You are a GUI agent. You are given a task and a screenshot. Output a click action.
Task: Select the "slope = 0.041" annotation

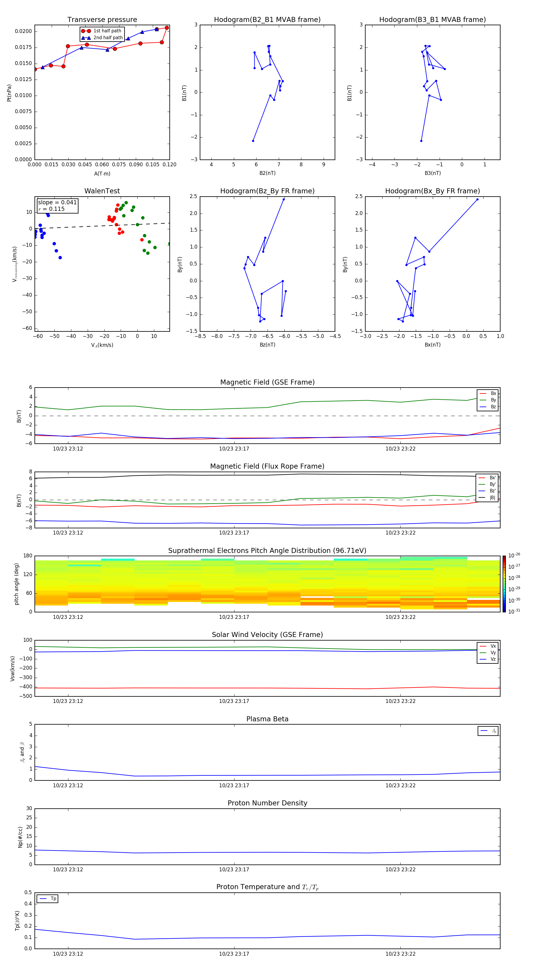(57, 203)
